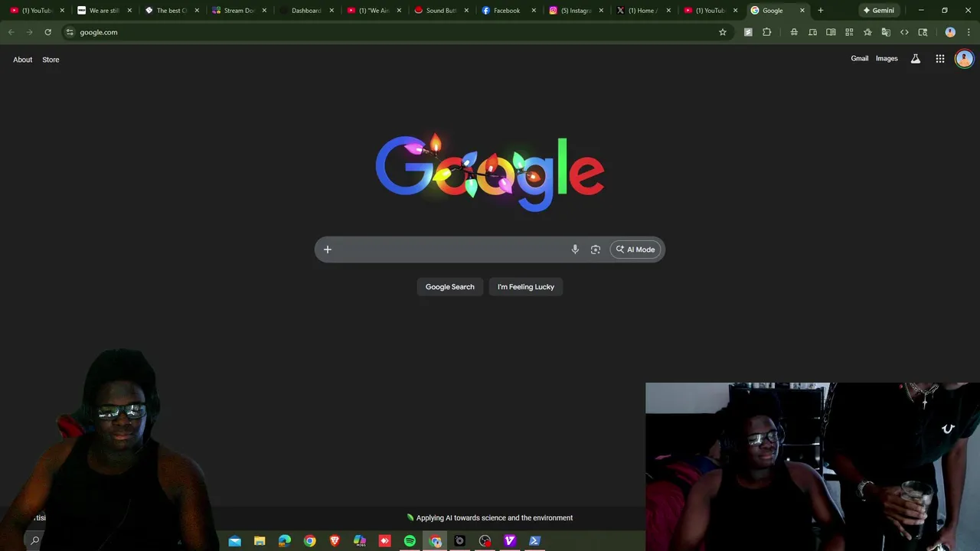Image resolution: width=980 pixels, height=551 pixels.
Task: Open Microsoft Edge from the taskbar
Action: (285, 541)
